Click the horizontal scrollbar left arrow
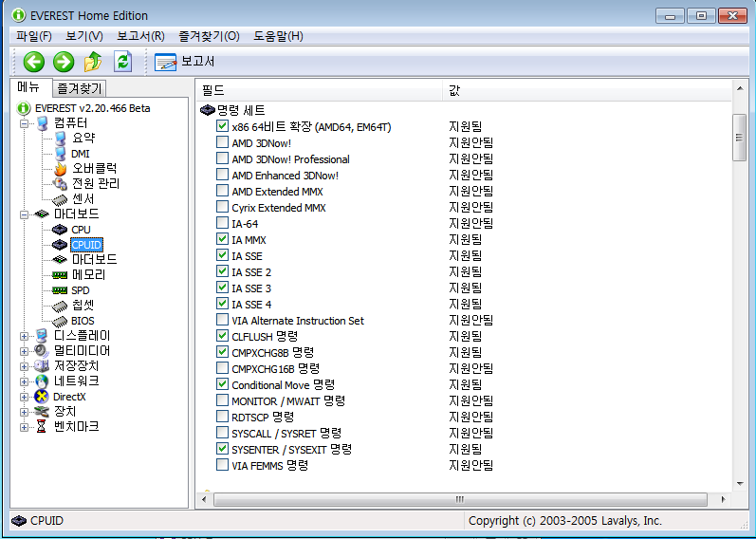The width and height of the screenshot is (756, 539). (204, 499)
